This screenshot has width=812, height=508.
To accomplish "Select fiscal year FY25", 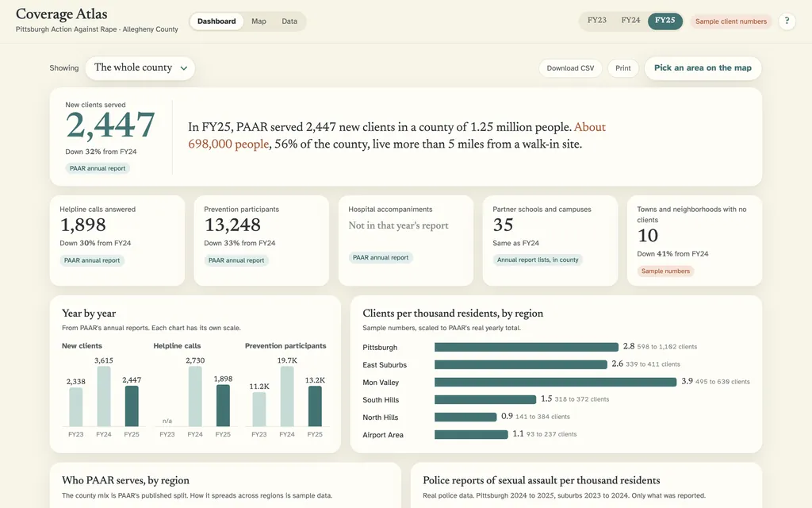I will tap(665, 20).
